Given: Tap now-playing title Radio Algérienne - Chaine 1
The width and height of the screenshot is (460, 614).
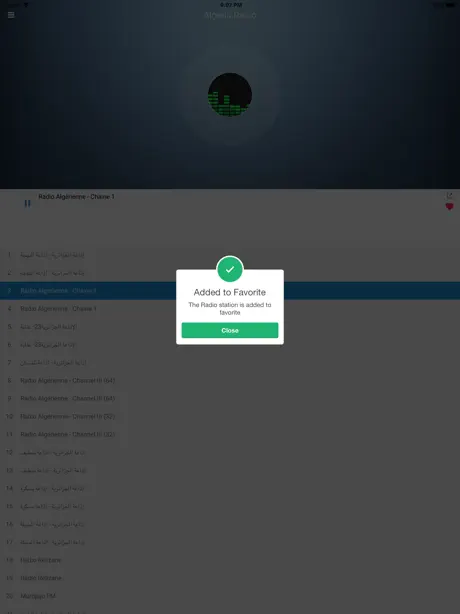Looking at the screenshot, I should coord(76,197).
